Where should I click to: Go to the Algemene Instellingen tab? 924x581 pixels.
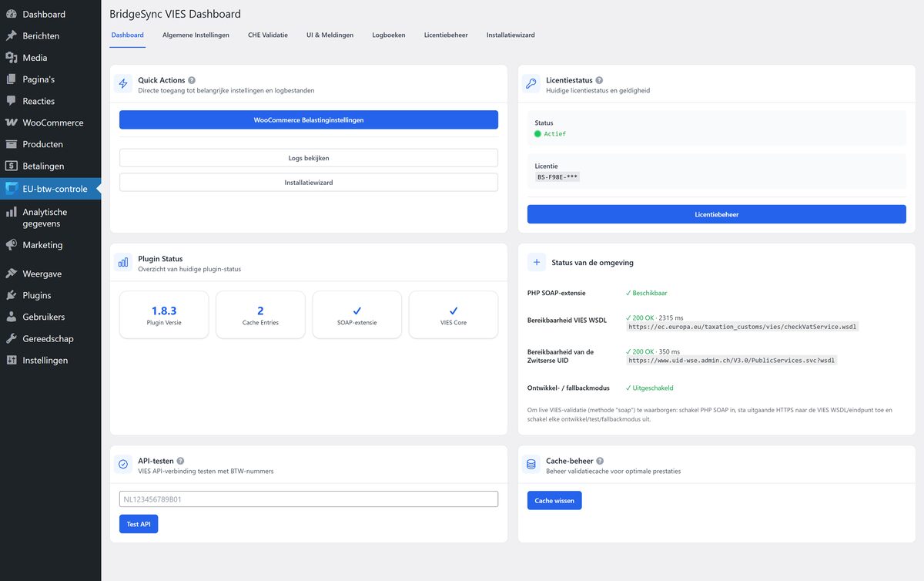coord(196,35)
